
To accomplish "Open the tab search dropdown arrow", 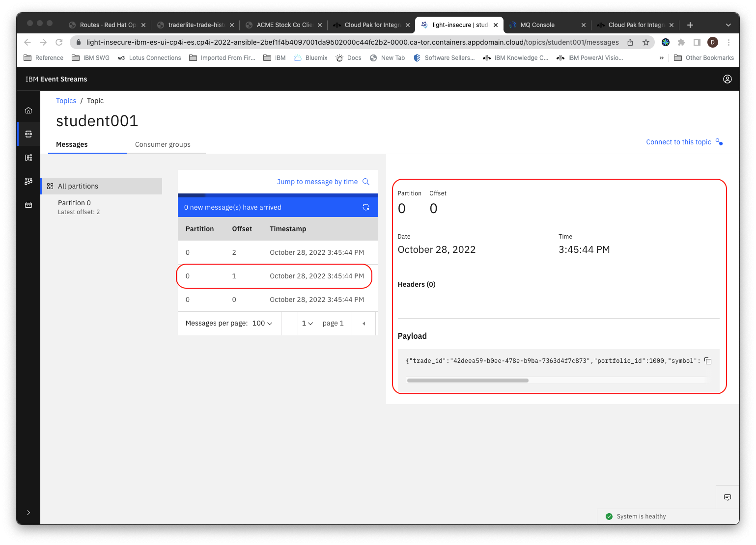I will (728, 25).
